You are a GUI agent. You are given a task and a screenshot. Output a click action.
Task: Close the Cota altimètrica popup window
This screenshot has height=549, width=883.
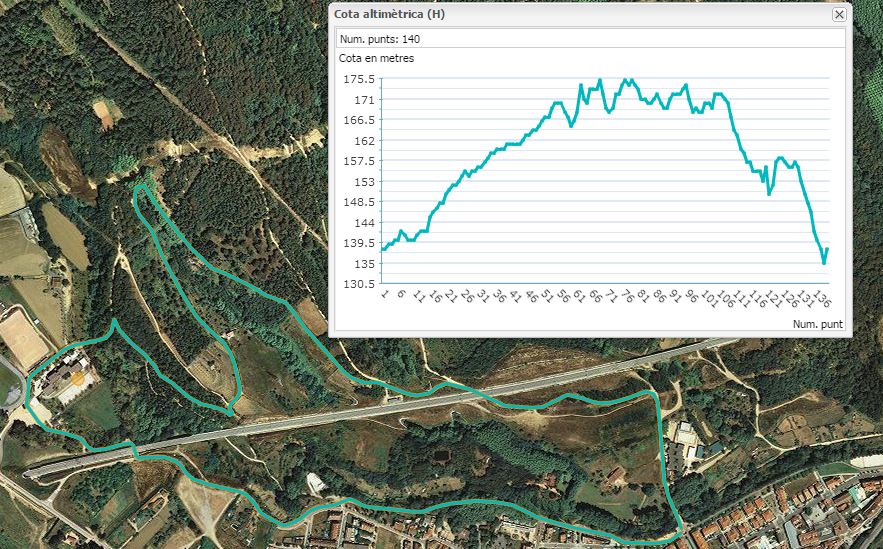(839, 14)
